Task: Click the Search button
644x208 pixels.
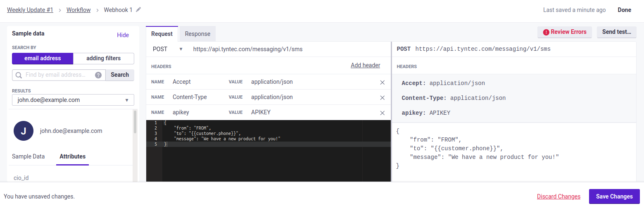Action: [120, 75]
